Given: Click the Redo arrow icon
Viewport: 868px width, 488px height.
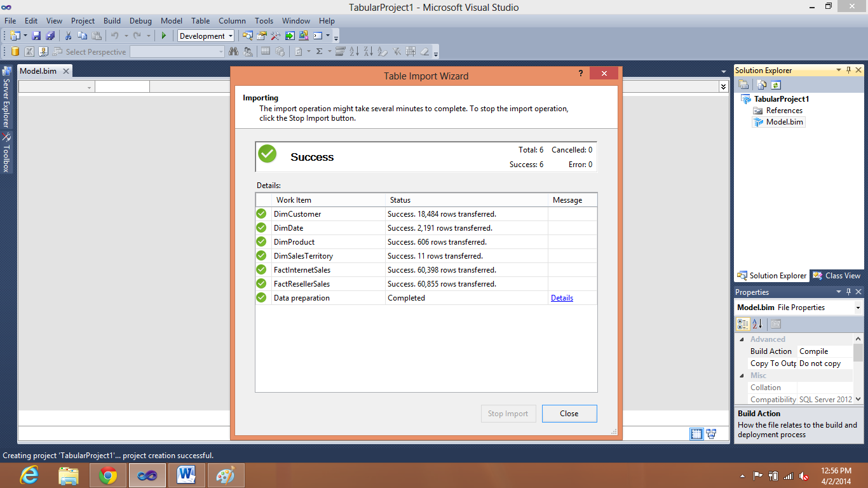Looking at the screenshot, I should click(137, 36).
